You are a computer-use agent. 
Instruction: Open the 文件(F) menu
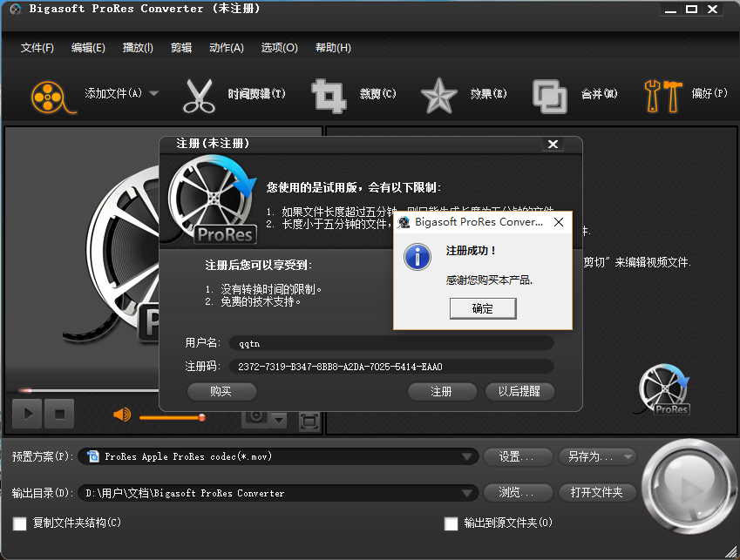(x=37, y=48)
